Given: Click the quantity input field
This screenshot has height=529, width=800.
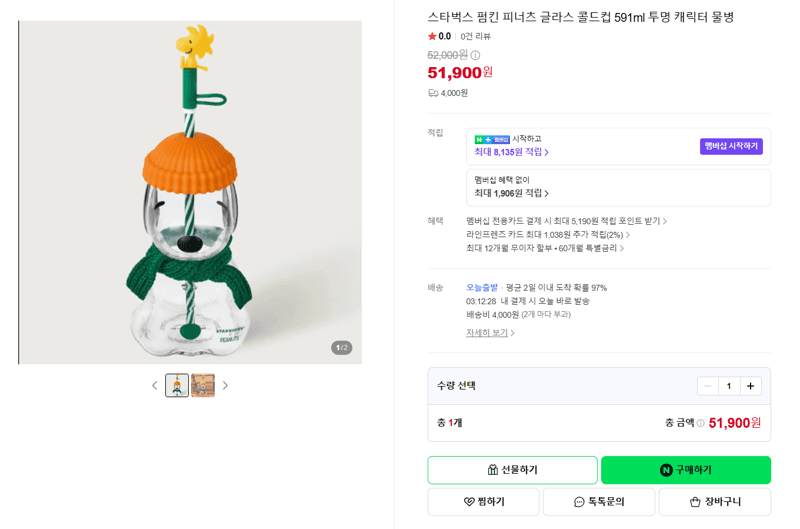Looking at the screenshot, I should point(729,386).
